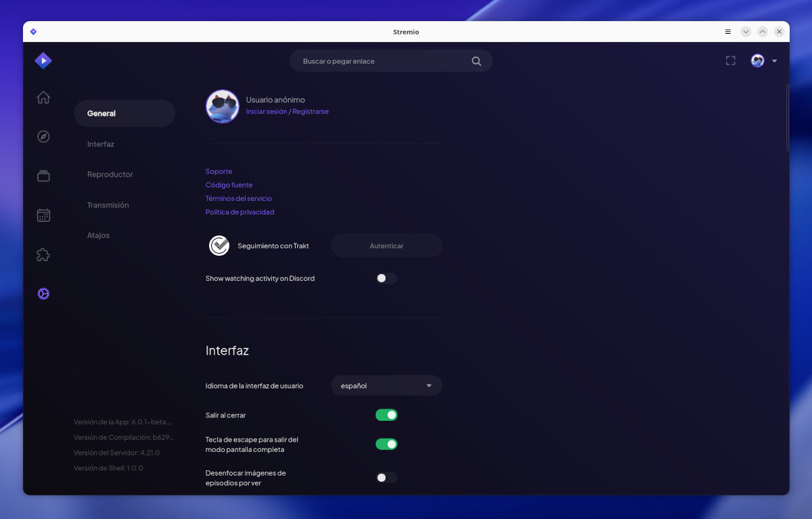Toggle Show watching activity on Discord
The width and height of the screenshot is (812, 519).
pos(386,278)
